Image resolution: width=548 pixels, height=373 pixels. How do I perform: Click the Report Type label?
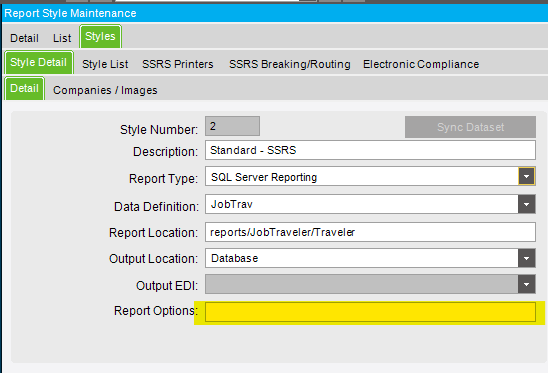coord(163,179)
